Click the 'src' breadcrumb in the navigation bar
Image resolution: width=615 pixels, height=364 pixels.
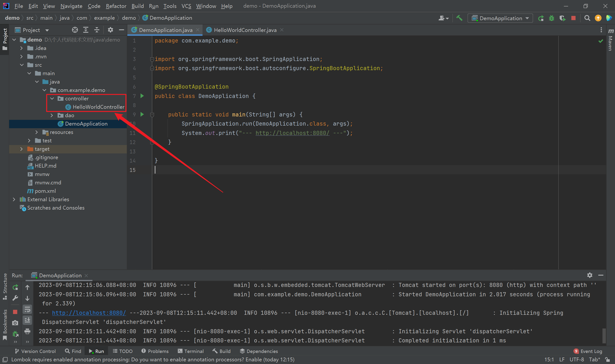tap(30, 18)
